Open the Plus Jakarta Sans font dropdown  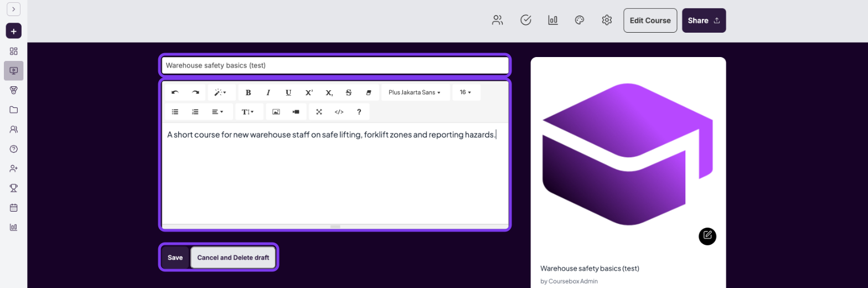pos(415,92)
